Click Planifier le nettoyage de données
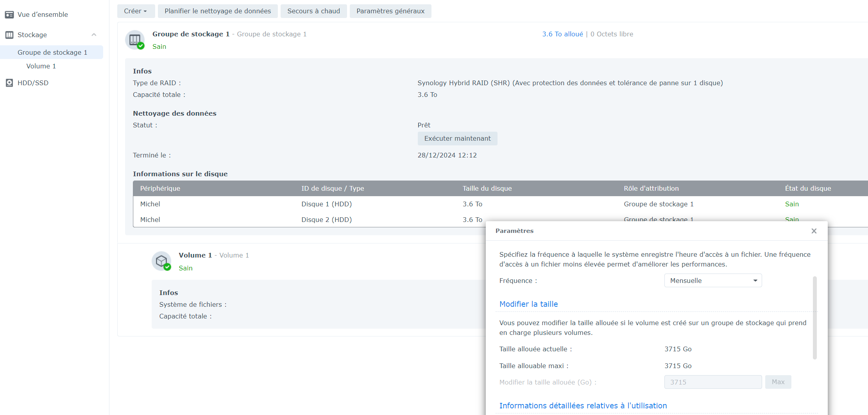Image resolution: width=868 pixels, height=415 pixels. pyautogui.click(x=218, y=11)
